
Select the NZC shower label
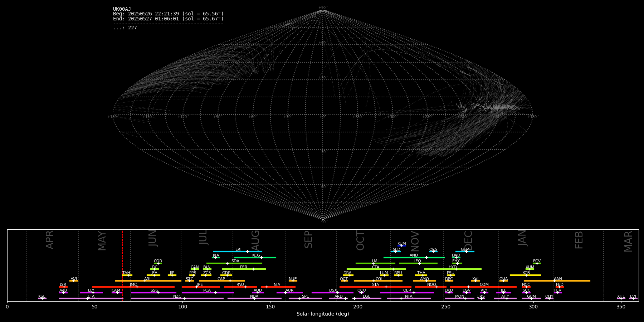point(177,297)
